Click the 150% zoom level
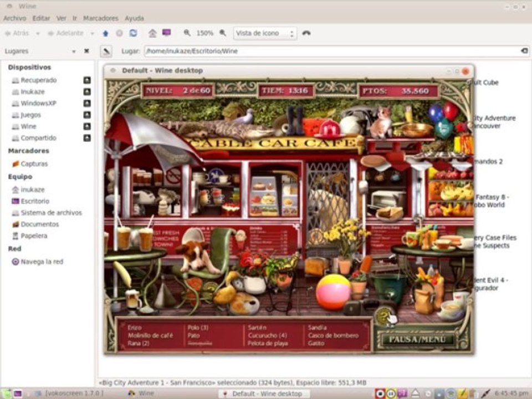532x399 pixels. [x=204, y=33]
